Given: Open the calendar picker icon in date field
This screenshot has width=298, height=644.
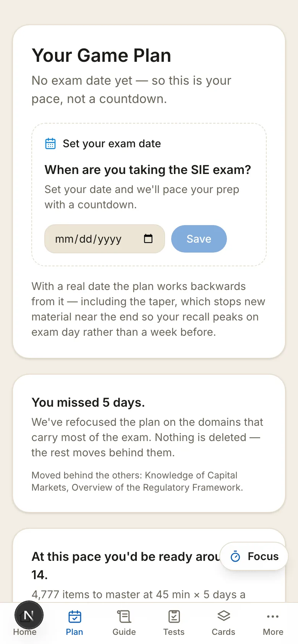Looking at the screenshot, I should pos(148,239).
